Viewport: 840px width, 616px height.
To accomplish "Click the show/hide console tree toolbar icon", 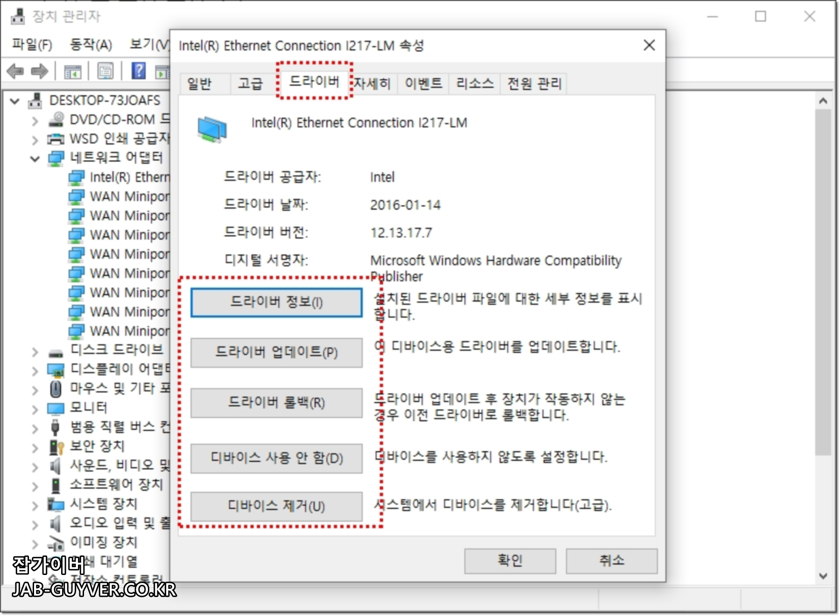I will [73, 71].
